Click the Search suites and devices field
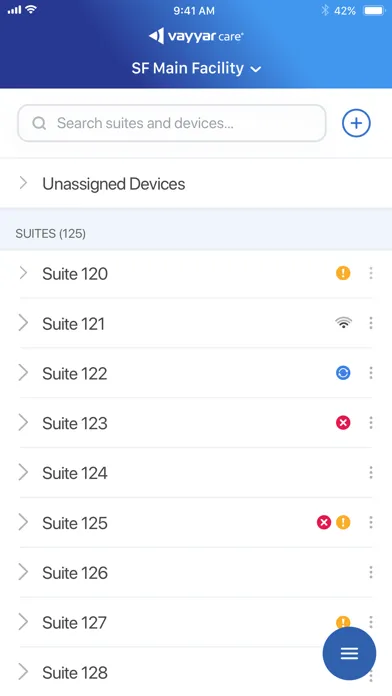This screenshot has width=392, height=696. point(172,123)
